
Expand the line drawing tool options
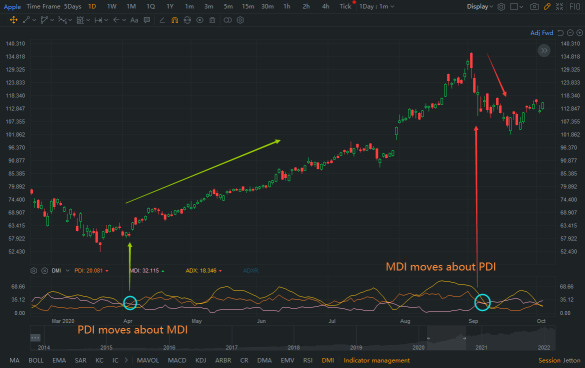click(34, 20)
